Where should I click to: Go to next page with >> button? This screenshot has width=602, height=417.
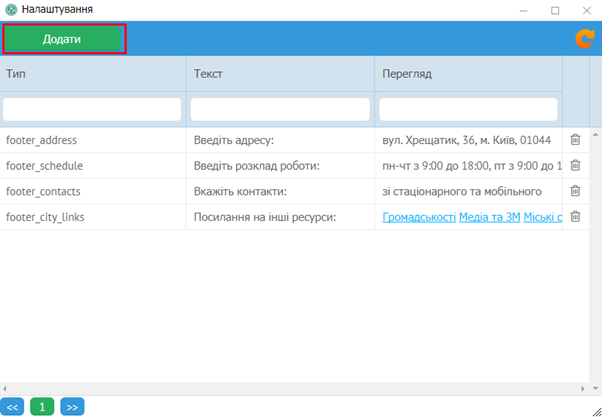(x=72, y=406)
